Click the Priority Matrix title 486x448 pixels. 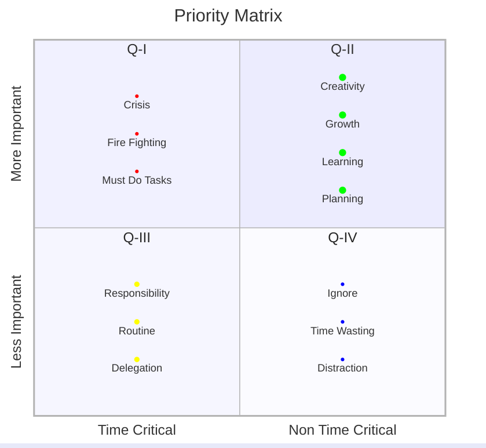[228, 16]
